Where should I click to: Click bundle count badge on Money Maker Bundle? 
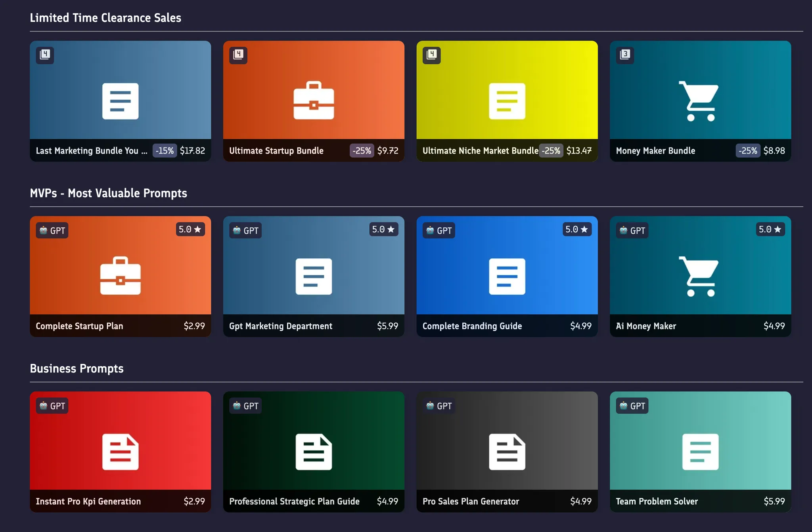pos(625,54)
